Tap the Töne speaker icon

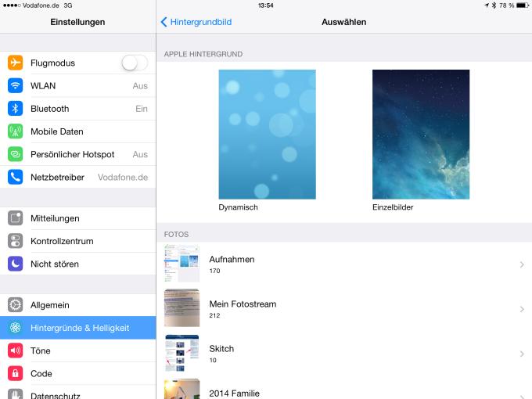click(16, 350)
